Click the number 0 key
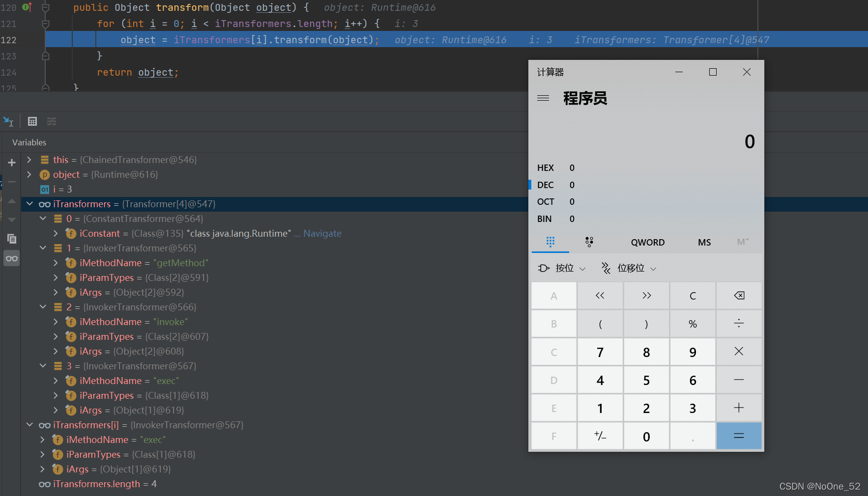Image resolution: width=868 pixels, height=496 pixels. click(x=646, y=436)
